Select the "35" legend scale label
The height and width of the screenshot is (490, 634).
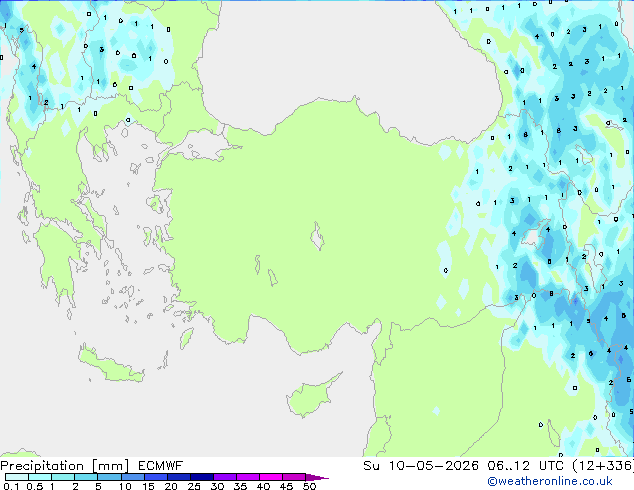[x=240, y=486]
